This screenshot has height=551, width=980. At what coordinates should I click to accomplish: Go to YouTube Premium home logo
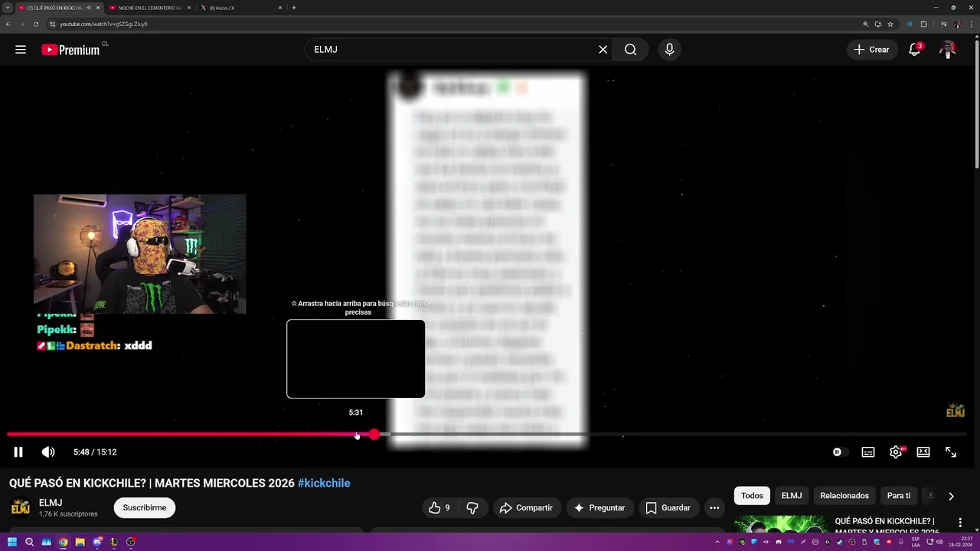point(70,50)
